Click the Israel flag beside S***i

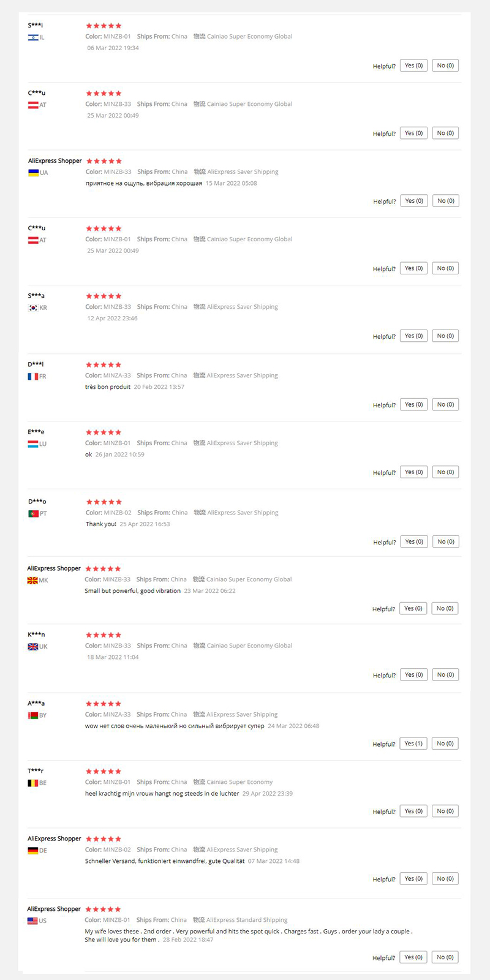click(x=33, y=37)
